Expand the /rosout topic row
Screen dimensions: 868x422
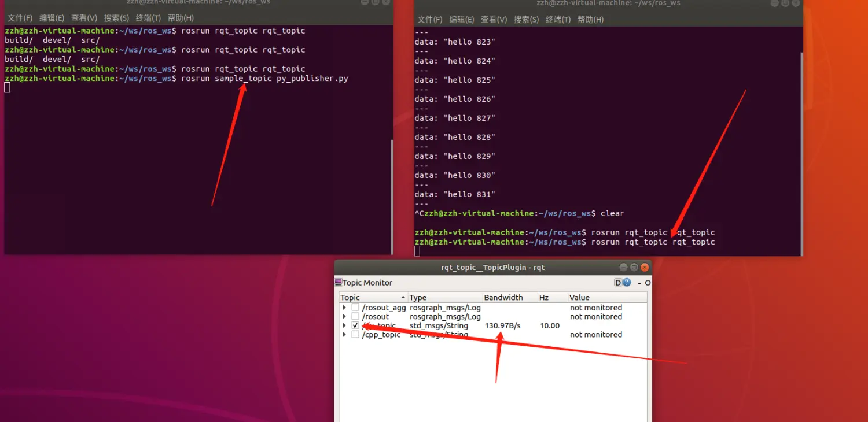pyautogui.click(x=344, y=316)
